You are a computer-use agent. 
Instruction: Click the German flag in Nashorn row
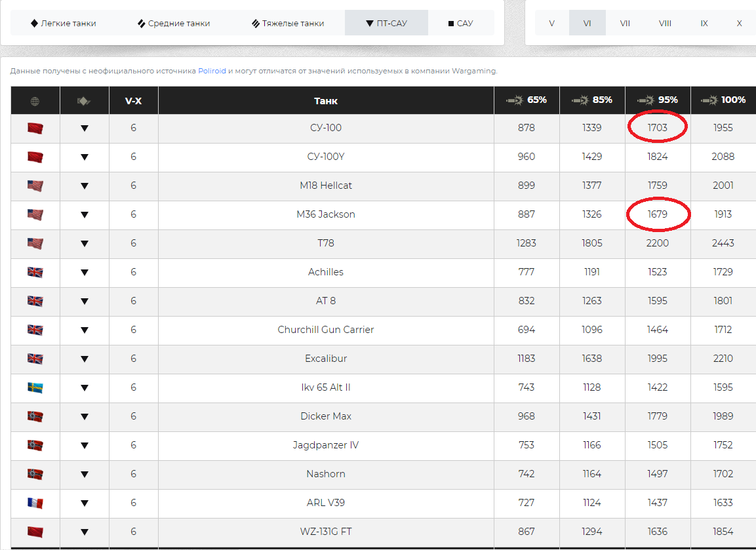(x=35, y=475)
